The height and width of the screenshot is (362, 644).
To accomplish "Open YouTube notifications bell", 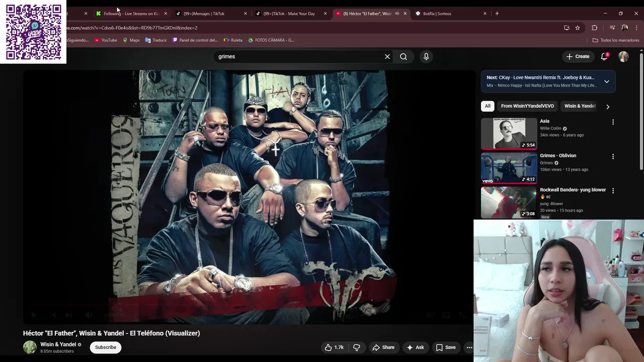I will click(x=604, y=57).
